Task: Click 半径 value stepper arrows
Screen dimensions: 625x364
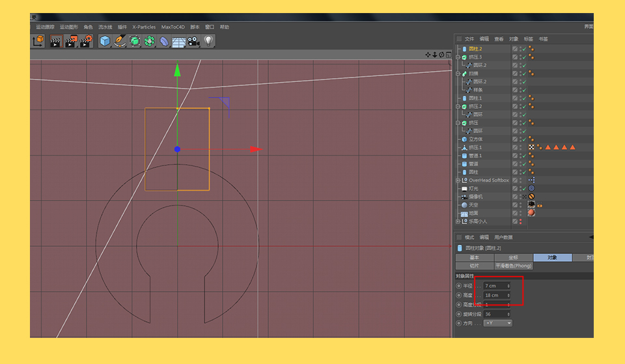Action: click(508, 286)
